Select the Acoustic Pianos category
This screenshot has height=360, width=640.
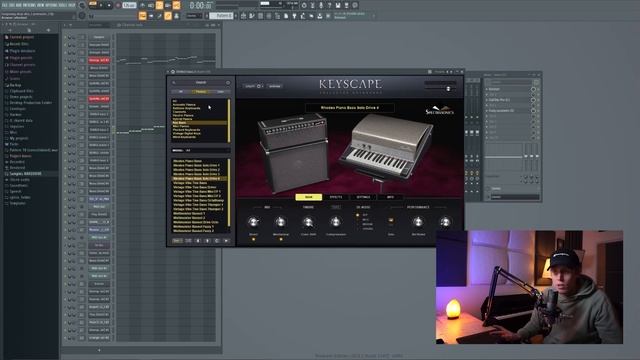click(184, 104)
